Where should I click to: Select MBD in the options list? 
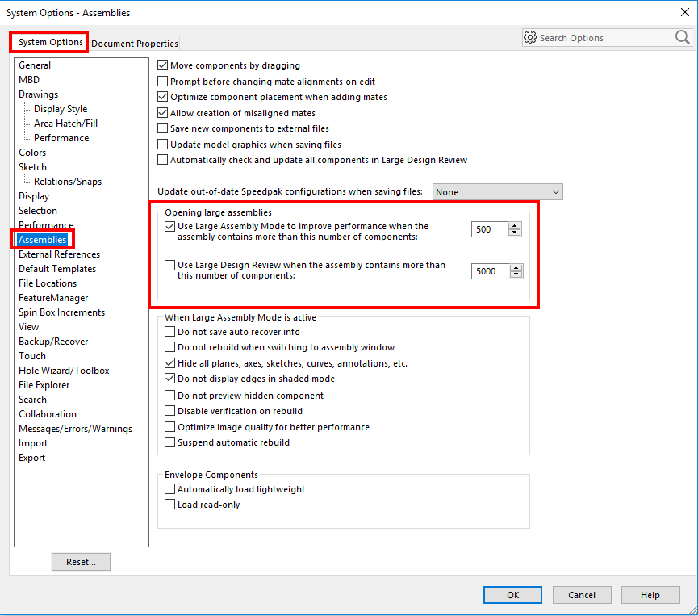(x=29, y=80)
